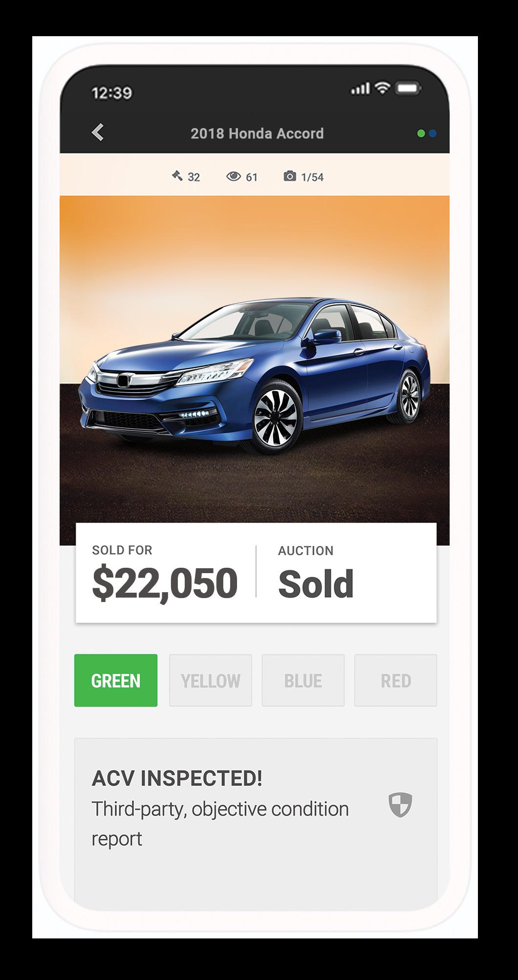
Task: Click the $22,050 sold price
Action: coord(165,583)
